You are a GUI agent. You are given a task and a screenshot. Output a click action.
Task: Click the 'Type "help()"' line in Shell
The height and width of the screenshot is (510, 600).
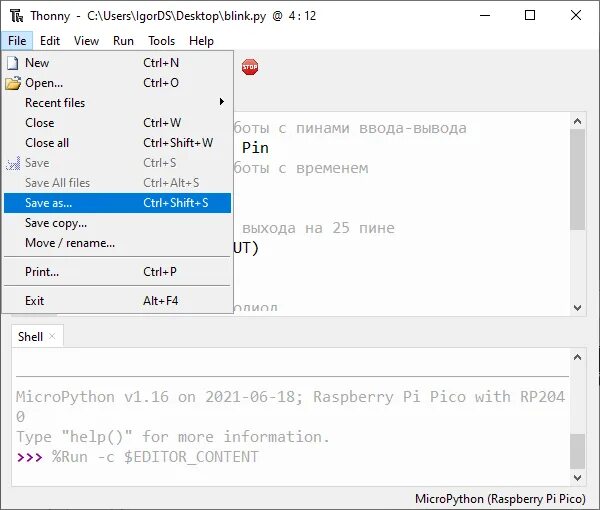[x=173, y=437]
